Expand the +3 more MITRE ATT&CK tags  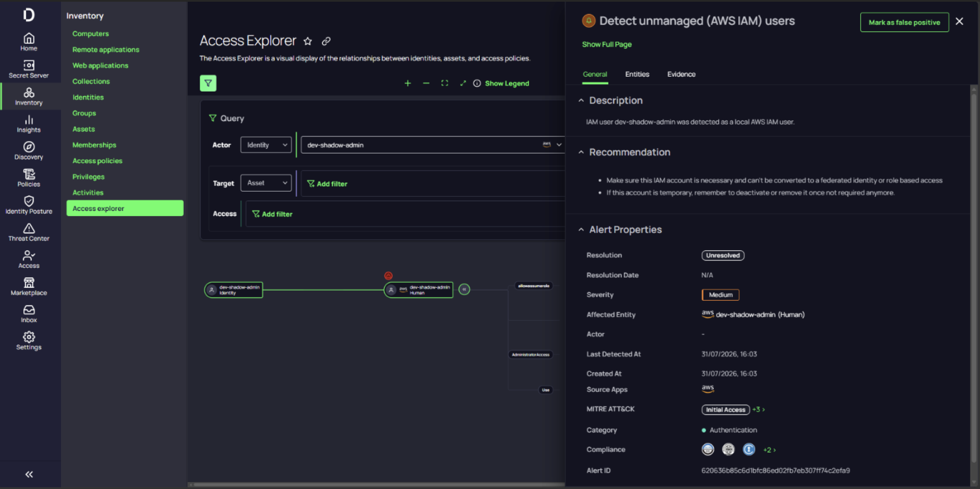click(x=759, y=410)
